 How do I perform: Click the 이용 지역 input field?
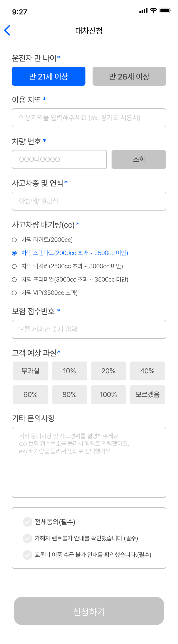click(x=89, y=118)
